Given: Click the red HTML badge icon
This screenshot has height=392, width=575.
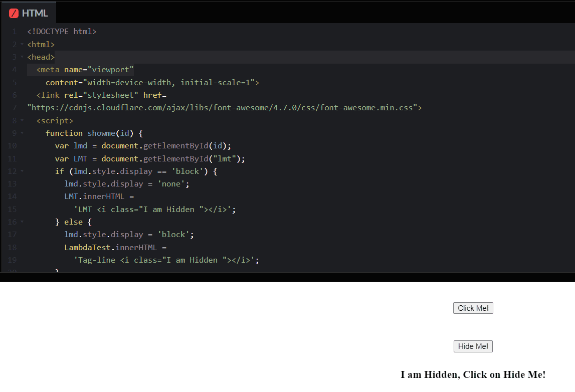Looking at the screenshot, I should [x=14, y=13].
